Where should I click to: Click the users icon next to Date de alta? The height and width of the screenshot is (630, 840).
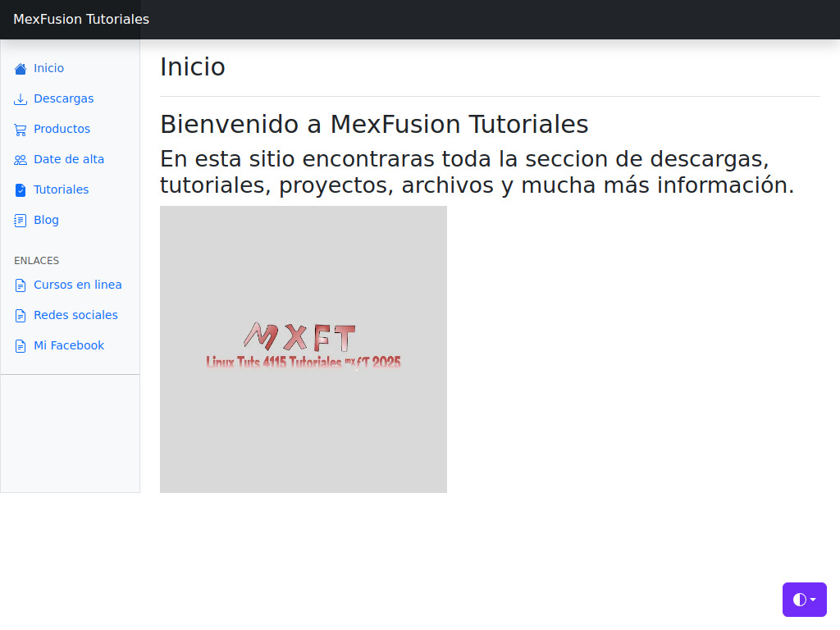(x=19, y=159)
